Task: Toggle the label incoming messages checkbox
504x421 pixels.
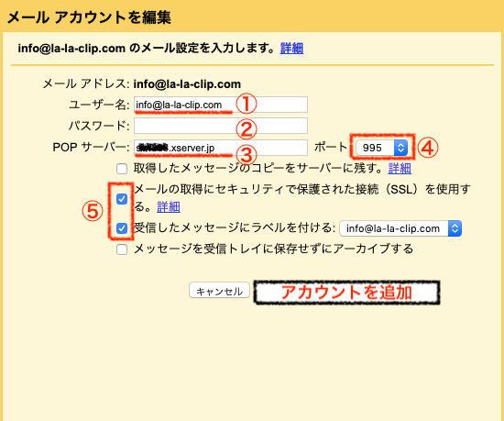Action: (122, 228)
